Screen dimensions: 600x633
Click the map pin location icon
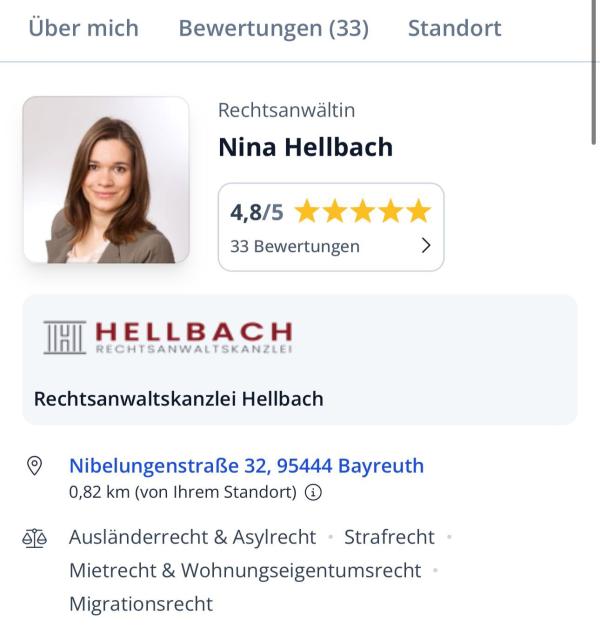[x=35, y=466]
